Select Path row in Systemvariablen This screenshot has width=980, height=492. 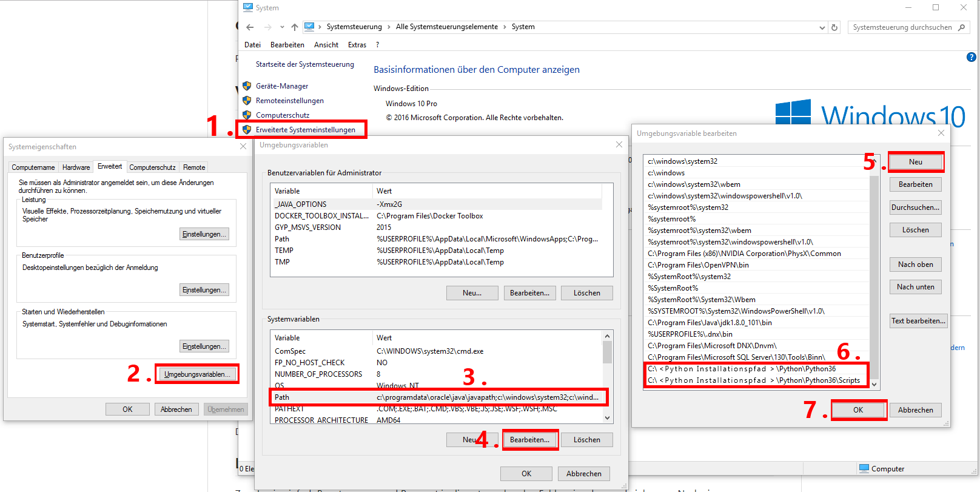(437, 397)
